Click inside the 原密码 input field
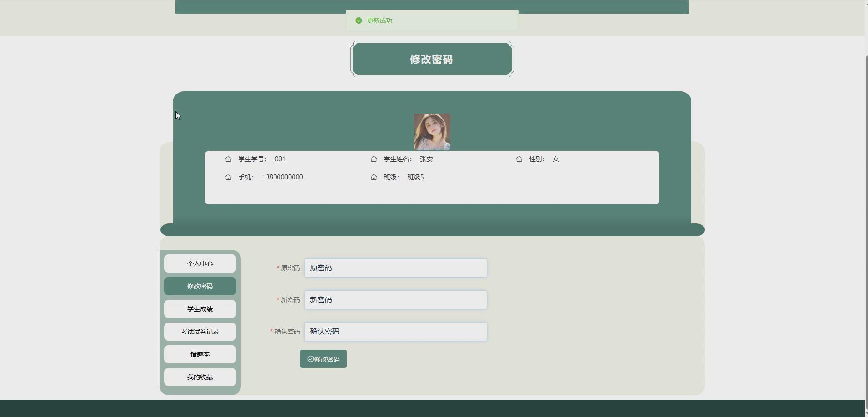The image size is (868, 417). point(395,268)
